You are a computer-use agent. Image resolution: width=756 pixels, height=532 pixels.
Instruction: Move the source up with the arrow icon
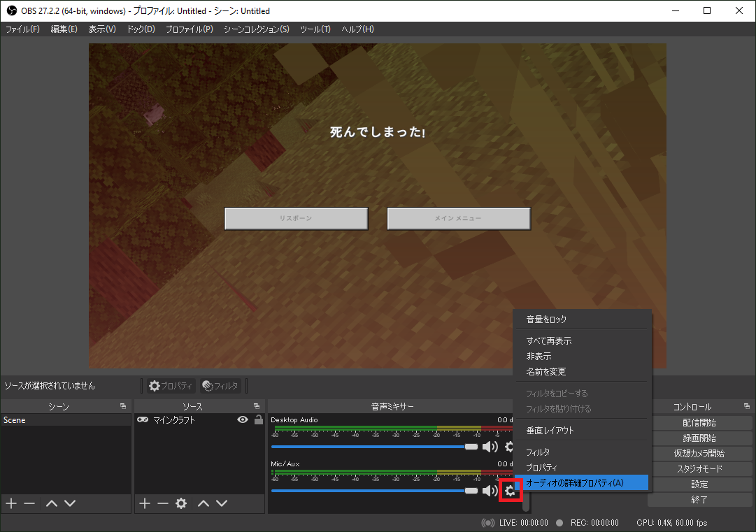point(204,503)
